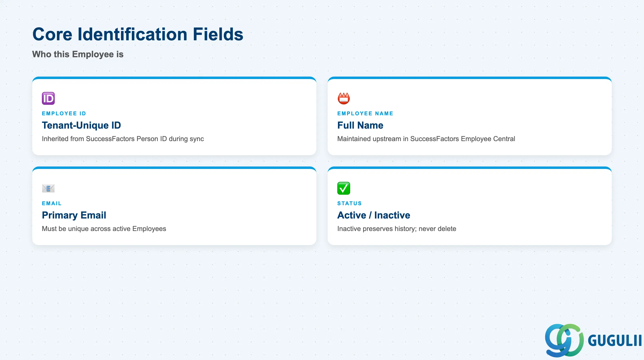
Task: Click the EMAIL label
Action: point(52,203)
